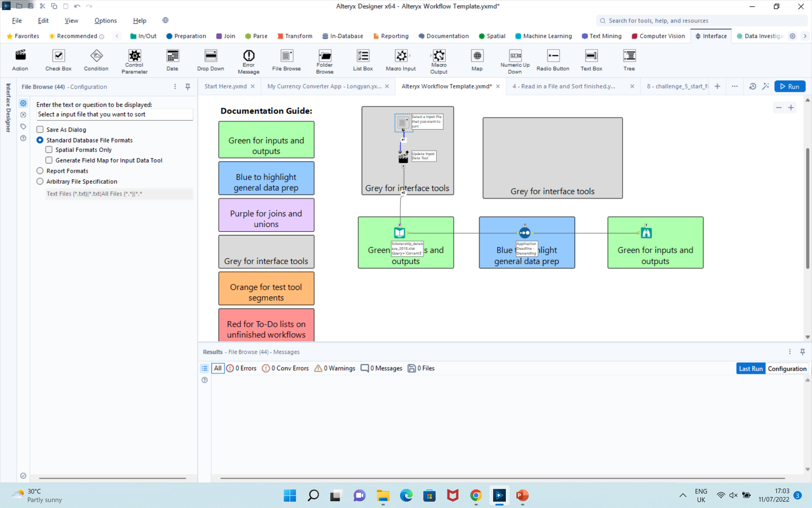Open the Configuration panel options menu
The image size is (812, 508).
[175, 86]
